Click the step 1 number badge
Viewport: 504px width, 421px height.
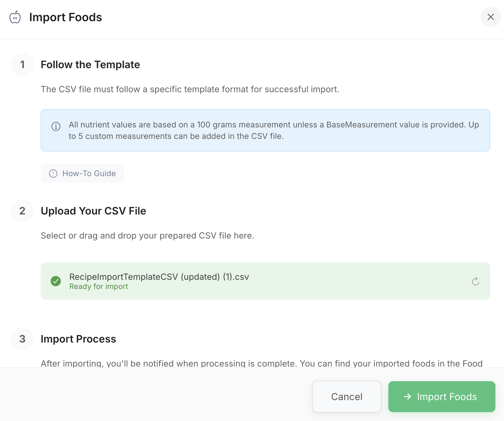click(x=22, y=65)
